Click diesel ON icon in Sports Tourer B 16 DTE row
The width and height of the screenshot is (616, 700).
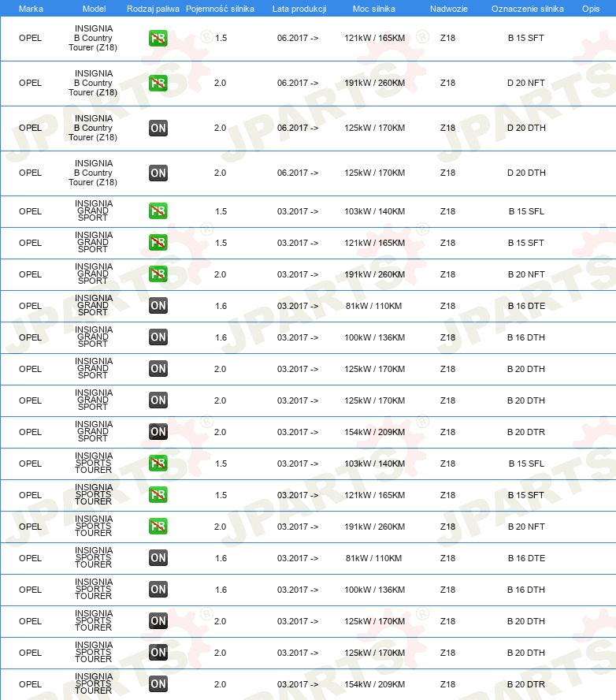click(158, 558)
